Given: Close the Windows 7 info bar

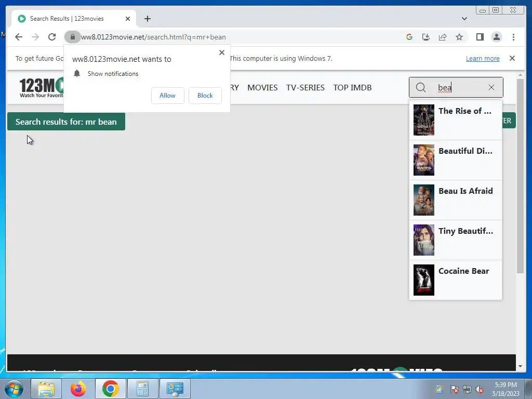Looking at the screenshot, I should [512, 58].
